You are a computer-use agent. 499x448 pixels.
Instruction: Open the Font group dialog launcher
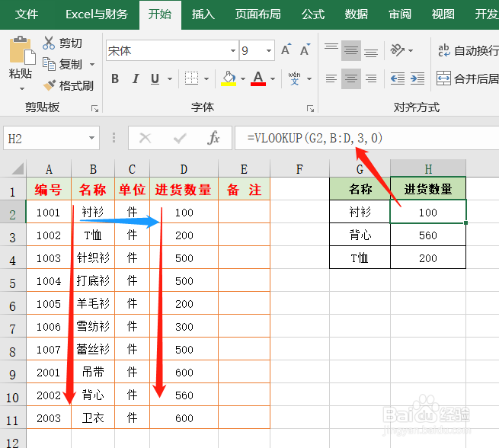(310, 109)
